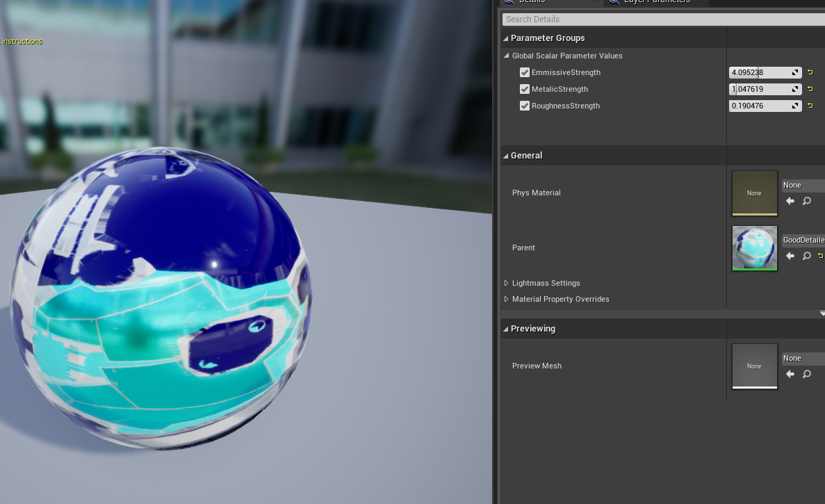This screenshot has width=825, height=504.
Task: Show advanced options arrow below General section
Action: click(x=822, y=314)
